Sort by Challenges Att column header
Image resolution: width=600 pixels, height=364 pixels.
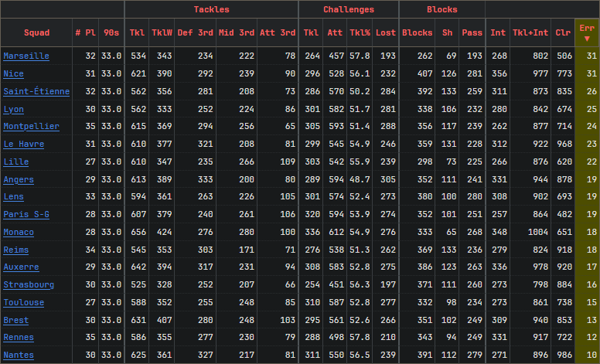335,33
